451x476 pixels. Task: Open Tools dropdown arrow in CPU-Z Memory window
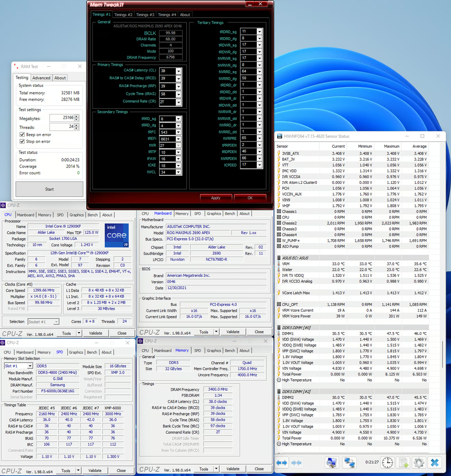pos(216,469)
